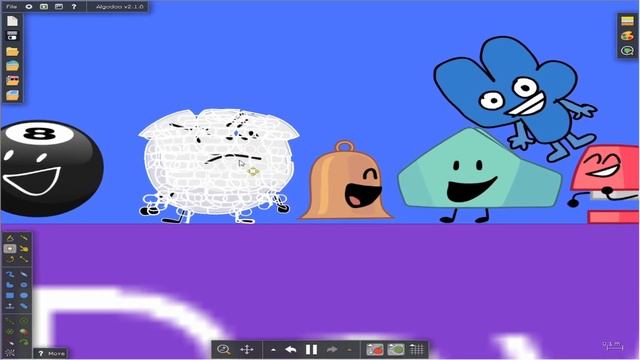The height and width of the screenshot is (360, 640).
Task: Select the tool at the toolbox bottom
Action: click(10, 353)
